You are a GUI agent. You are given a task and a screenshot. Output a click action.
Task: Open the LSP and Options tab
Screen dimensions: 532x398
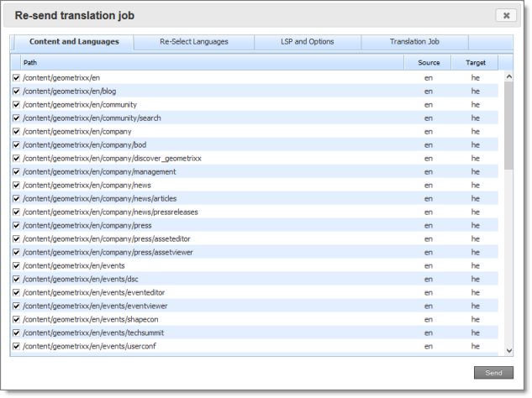pyautogui.click(x=307, y=42)
